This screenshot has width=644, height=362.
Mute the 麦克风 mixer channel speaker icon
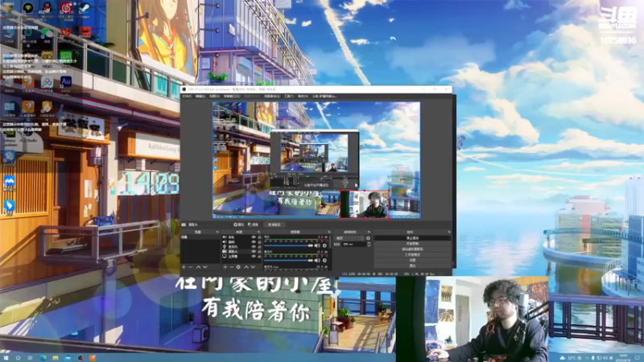click(317, 260)
